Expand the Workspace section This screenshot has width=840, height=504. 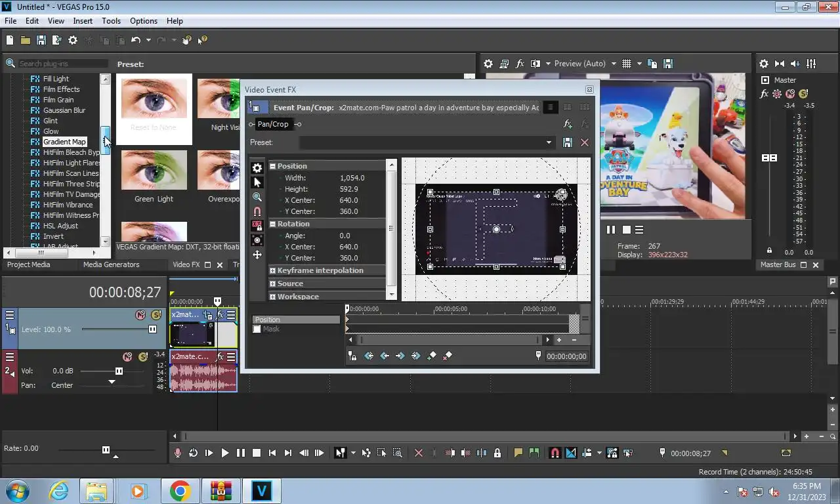(x=272, y=297)
